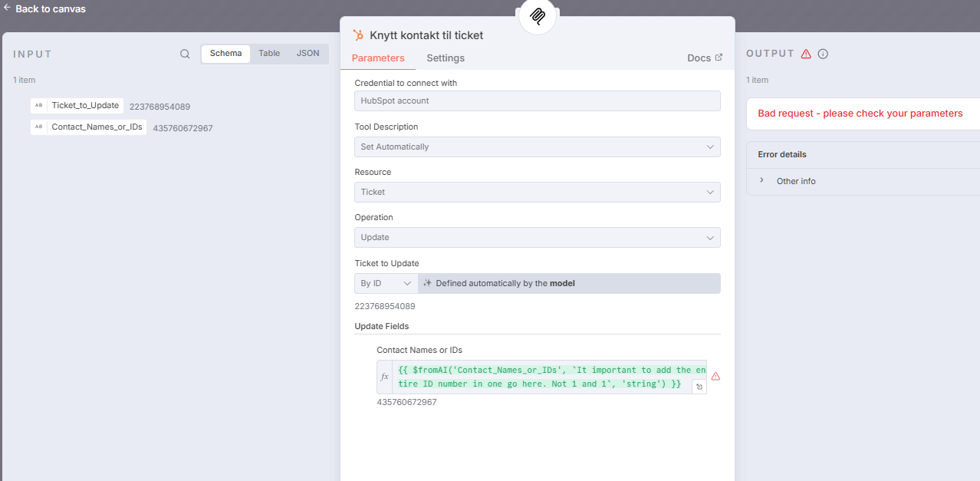The width and height of the screenshot is (980, 481).
Task: Click the red warning triangle next to OUTPUT
Action: click(806, 54)
